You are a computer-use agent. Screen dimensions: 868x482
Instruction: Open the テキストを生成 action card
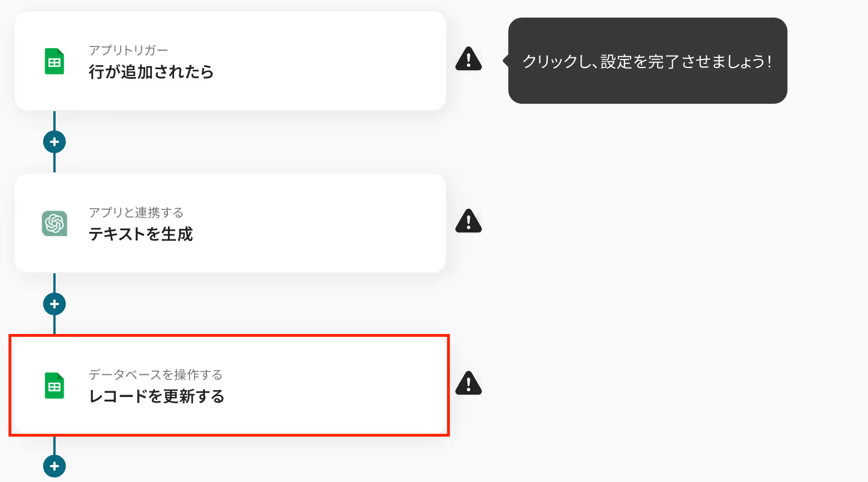pos(230,223)
